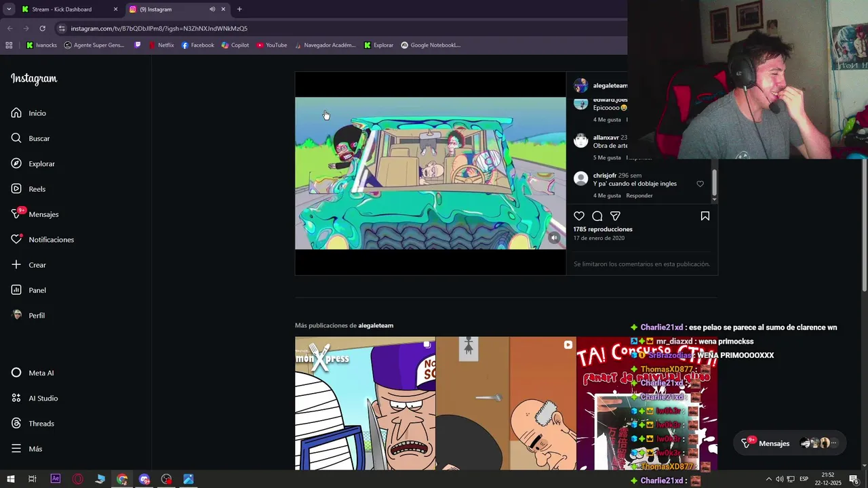
Task: Open Copilot bookmark
Action: click(235, 45)
